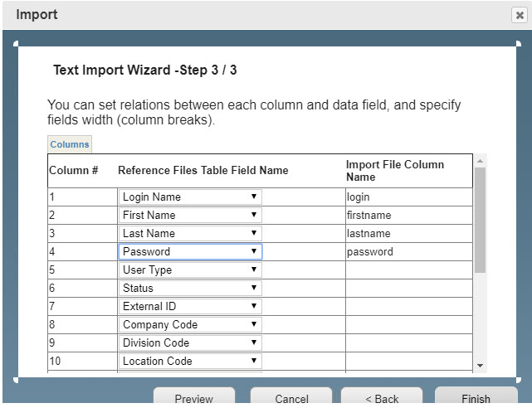
Task: Click the scrollbar down arrow
Action: point(480,366)
